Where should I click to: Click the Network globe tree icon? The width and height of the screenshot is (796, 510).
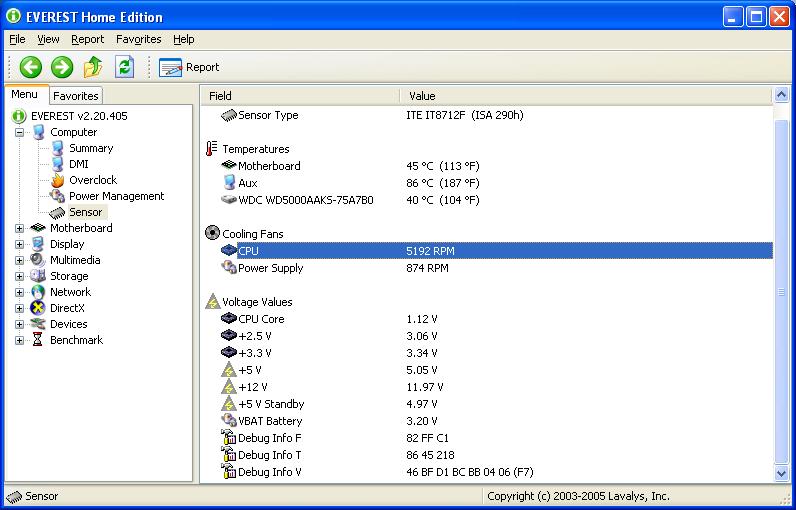click(x=38, y=292)
